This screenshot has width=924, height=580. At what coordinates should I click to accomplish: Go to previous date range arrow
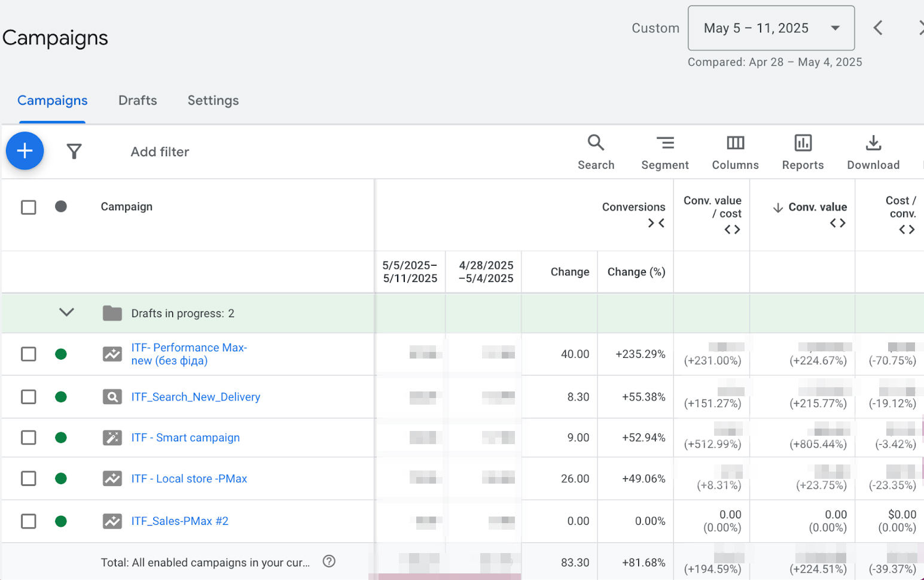click(x=878, y=28)
